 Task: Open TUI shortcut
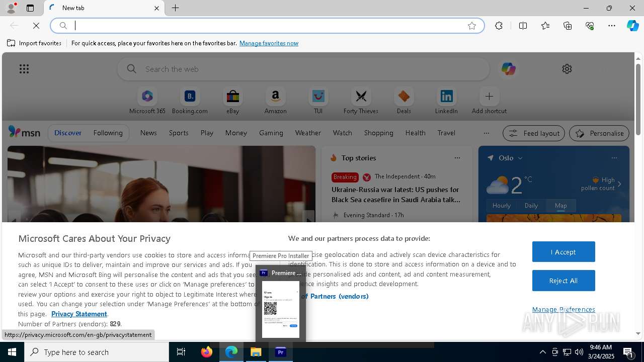coord(318,101)
